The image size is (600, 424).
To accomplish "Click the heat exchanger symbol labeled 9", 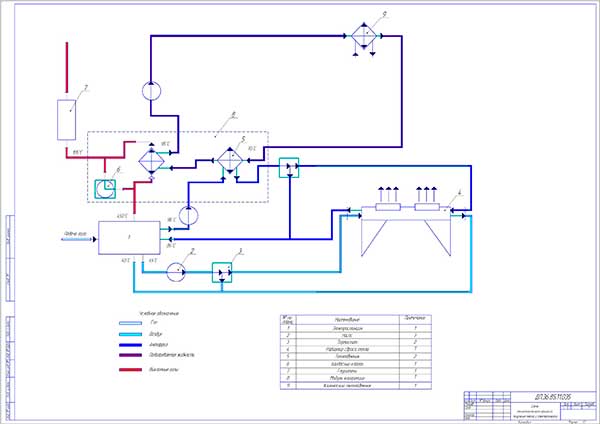I will 364,36.
